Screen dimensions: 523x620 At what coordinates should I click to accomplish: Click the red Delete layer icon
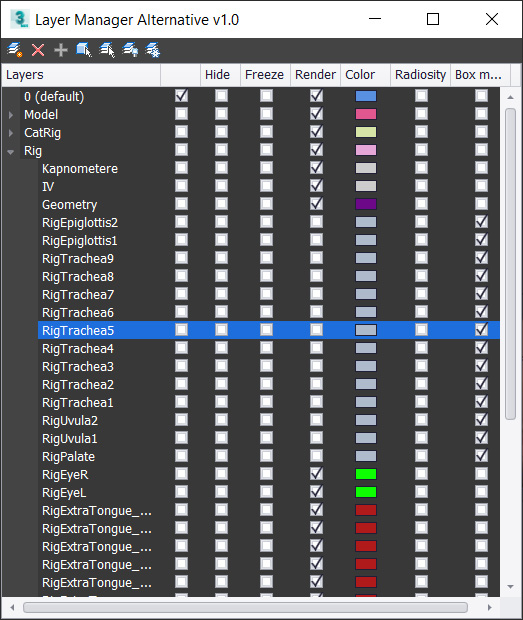point(38,50)
